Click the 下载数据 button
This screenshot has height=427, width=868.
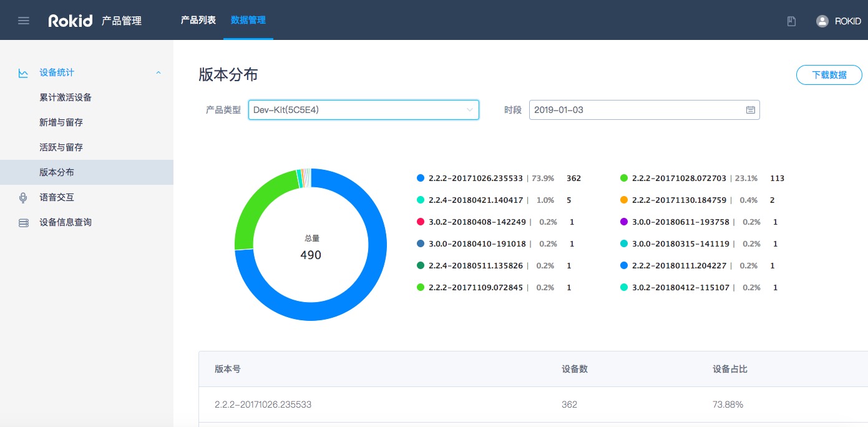pyautogui.click(x=829, y=75)
